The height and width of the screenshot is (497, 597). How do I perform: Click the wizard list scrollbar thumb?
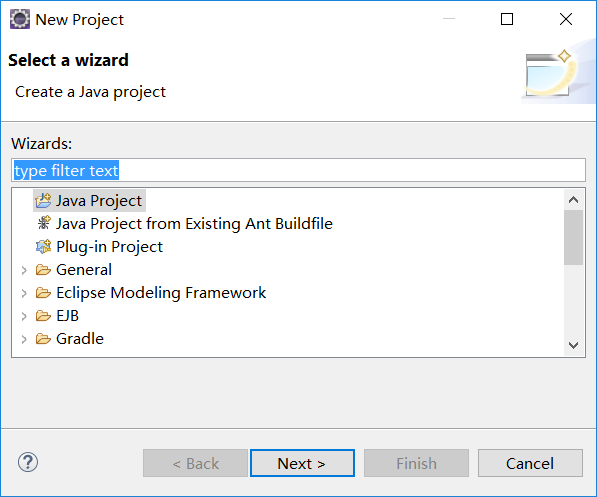click(573, 237)
